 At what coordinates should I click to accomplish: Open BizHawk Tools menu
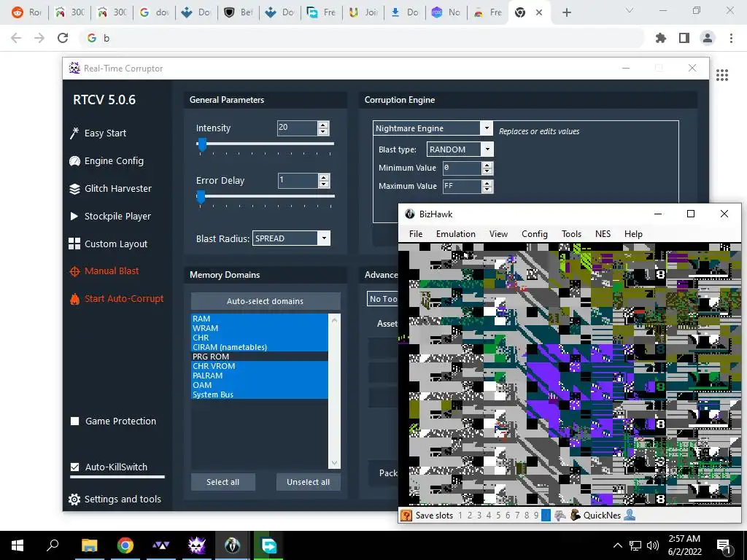coord(571,234)
